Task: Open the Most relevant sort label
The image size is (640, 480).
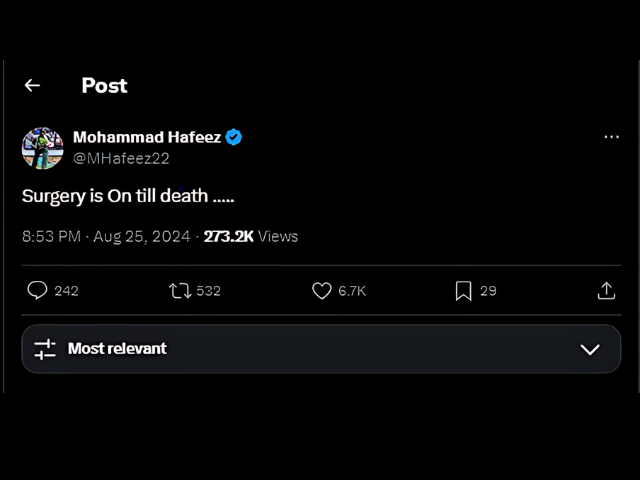Action: (x=117, y=349)
